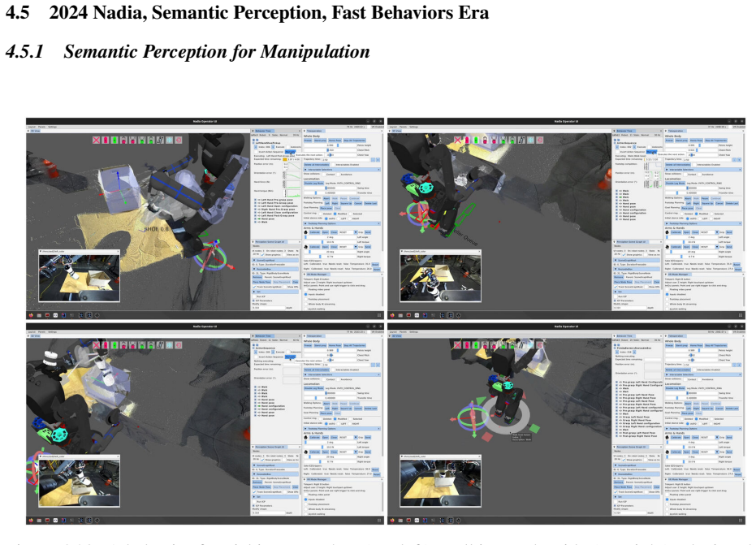Click Stop All Trajectories in top-left window
The height and width of the screenshot is (545, 756).
354,141
